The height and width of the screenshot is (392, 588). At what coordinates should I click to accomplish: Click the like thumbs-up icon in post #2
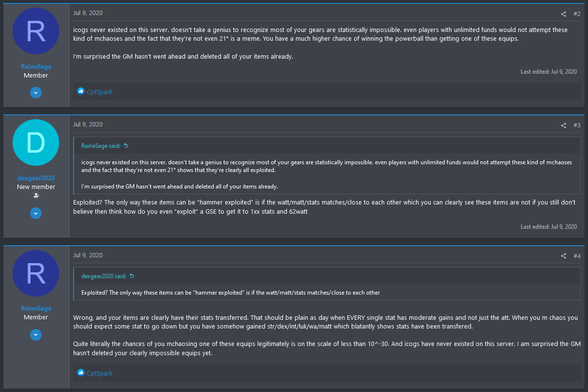(81, 91)
